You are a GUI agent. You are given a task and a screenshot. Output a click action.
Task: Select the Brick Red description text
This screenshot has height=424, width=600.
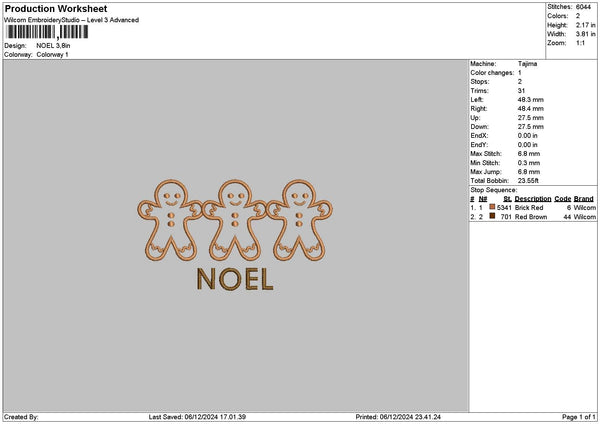coord(529,208)
